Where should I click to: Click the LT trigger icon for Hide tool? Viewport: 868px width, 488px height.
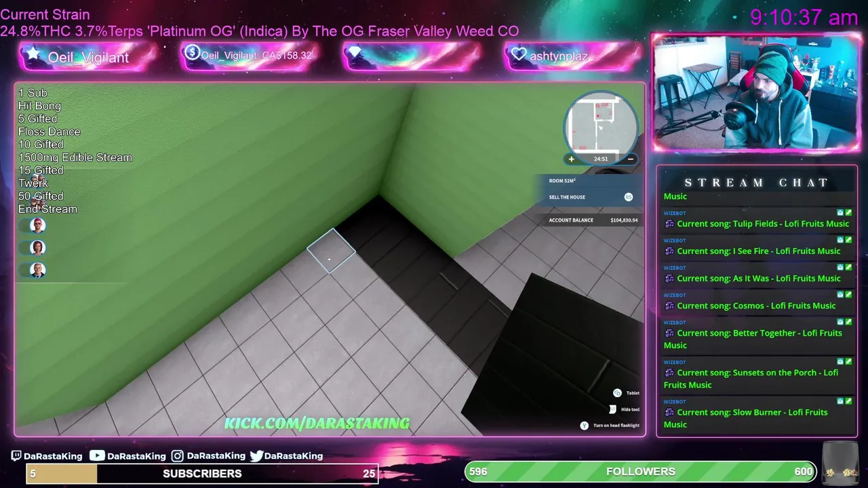(x=612, y=409)
